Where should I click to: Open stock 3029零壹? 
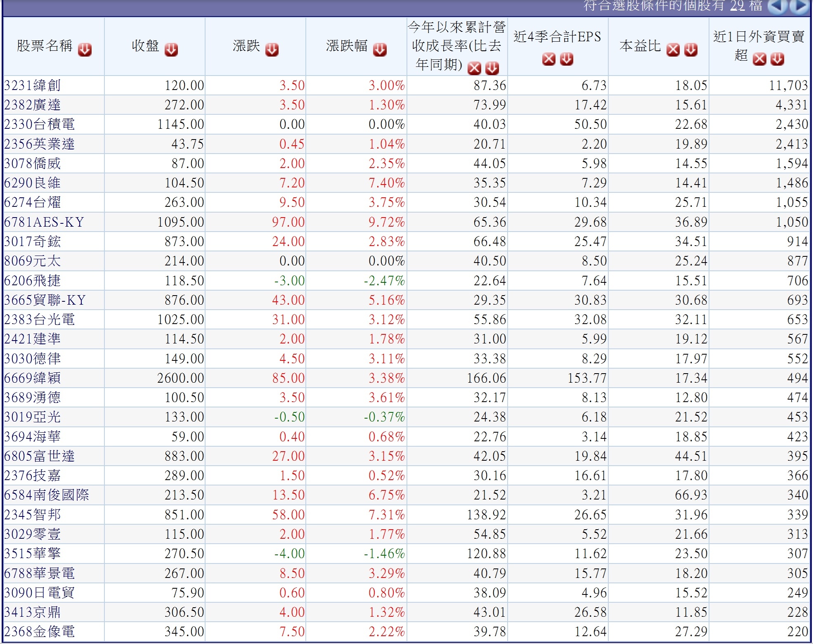click(x=32, y=534)
